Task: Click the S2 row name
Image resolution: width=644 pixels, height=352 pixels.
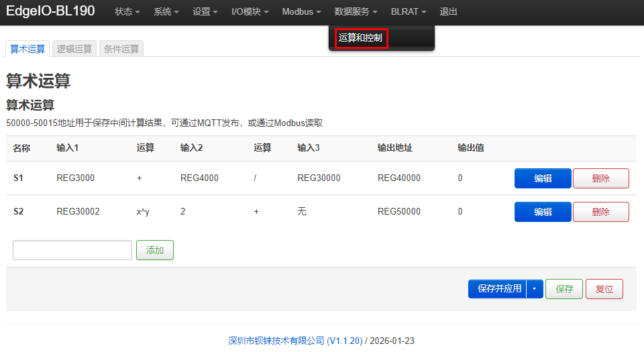Action: (19, 212)
